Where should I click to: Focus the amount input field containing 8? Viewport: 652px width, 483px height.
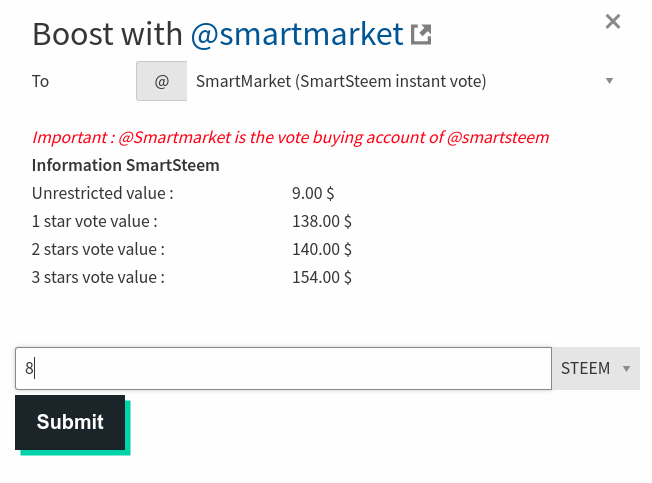coord(284,368)
